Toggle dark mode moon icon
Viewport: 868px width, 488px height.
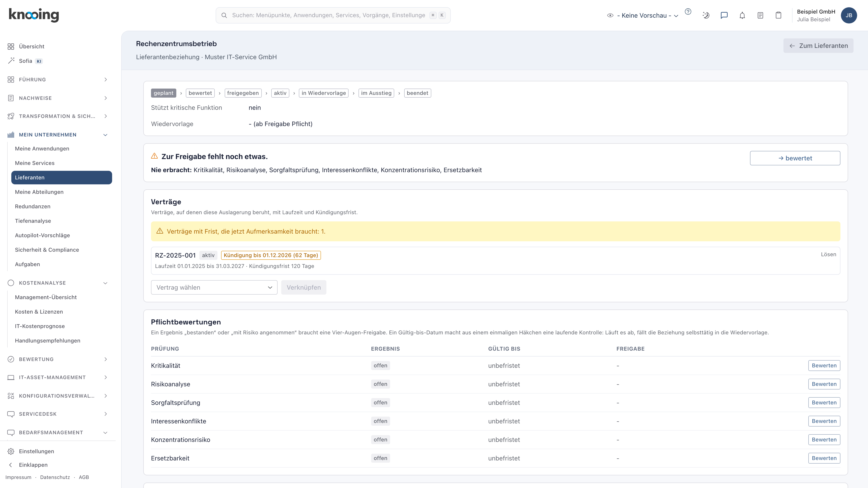706,15
